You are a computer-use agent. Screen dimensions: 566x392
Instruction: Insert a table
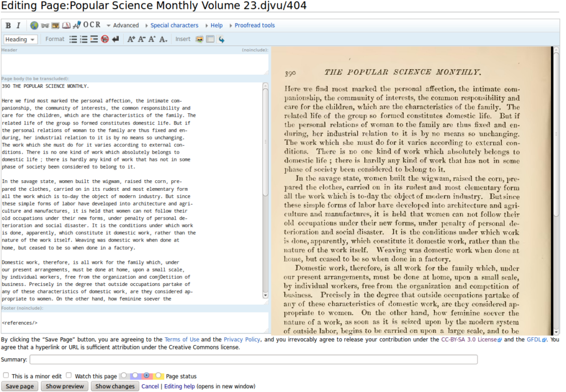210,39
